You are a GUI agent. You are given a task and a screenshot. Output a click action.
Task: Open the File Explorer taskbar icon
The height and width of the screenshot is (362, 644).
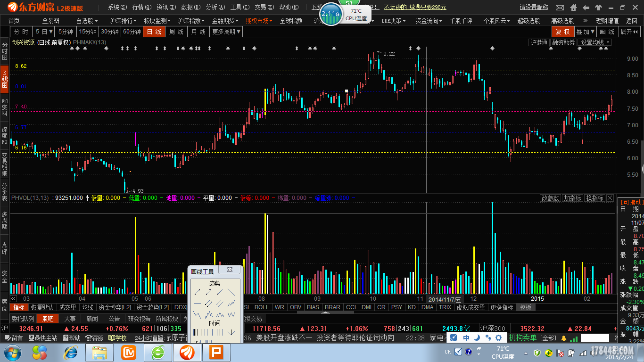[99, 352]
